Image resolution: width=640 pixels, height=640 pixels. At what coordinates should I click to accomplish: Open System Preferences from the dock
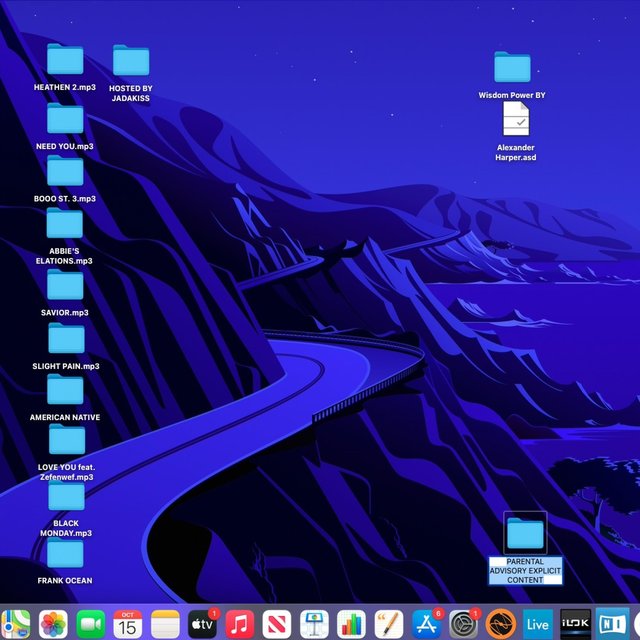point(463,624)
